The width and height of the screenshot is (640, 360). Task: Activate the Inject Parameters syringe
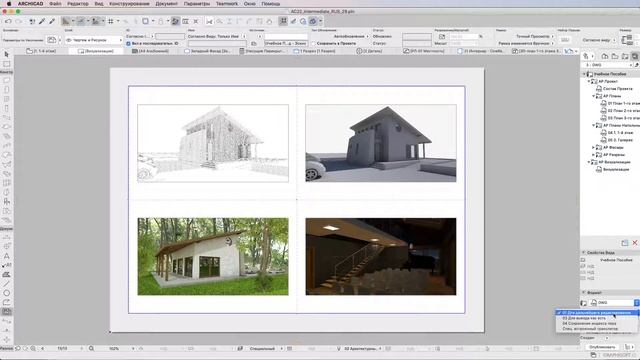pyautogui.click(x=52, y=21)
